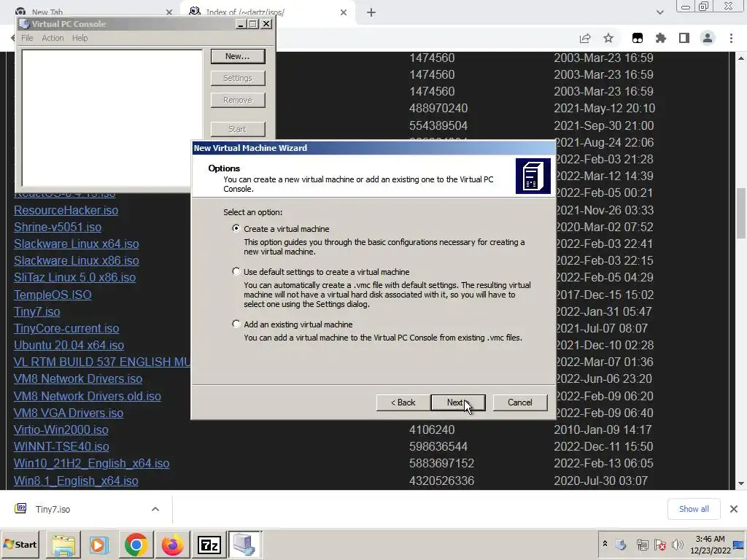Click Show desktop button in the taskbar
The height and width of the screenshot is (560, 747).
click(x=739, y=544)
